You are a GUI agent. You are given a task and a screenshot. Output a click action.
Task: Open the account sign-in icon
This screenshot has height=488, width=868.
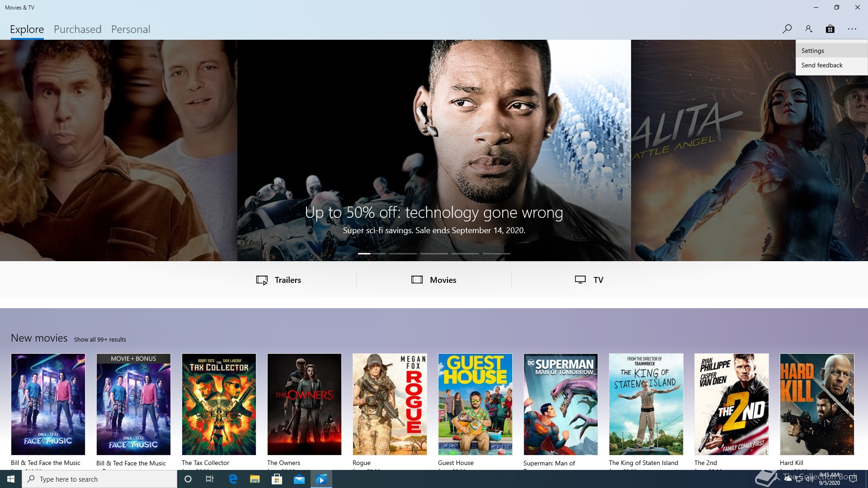point(808,29)
